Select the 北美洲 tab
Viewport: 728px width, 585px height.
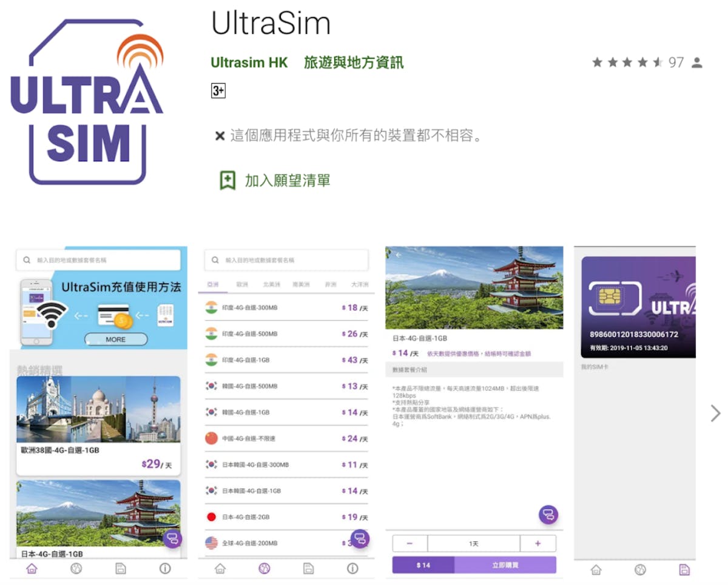[x=271, y=284]
